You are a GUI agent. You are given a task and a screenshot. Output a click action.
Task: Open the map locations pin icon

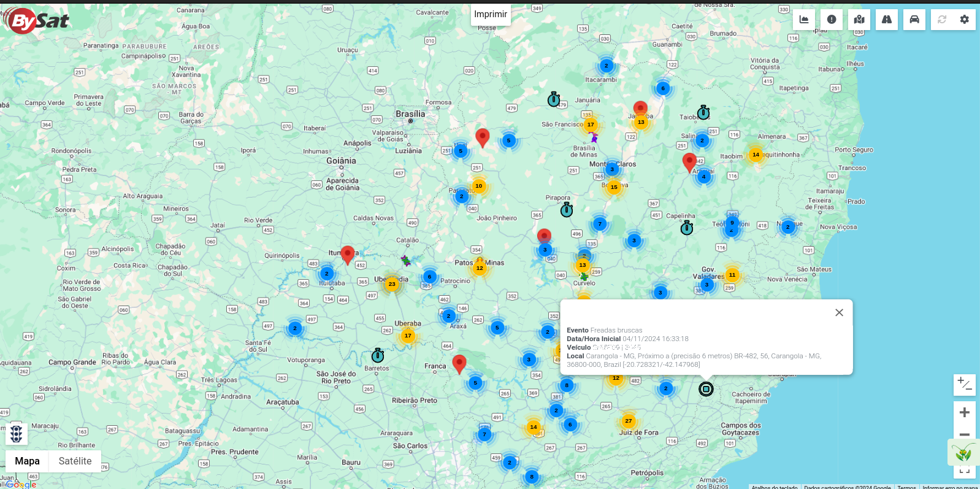pos(859,20)
